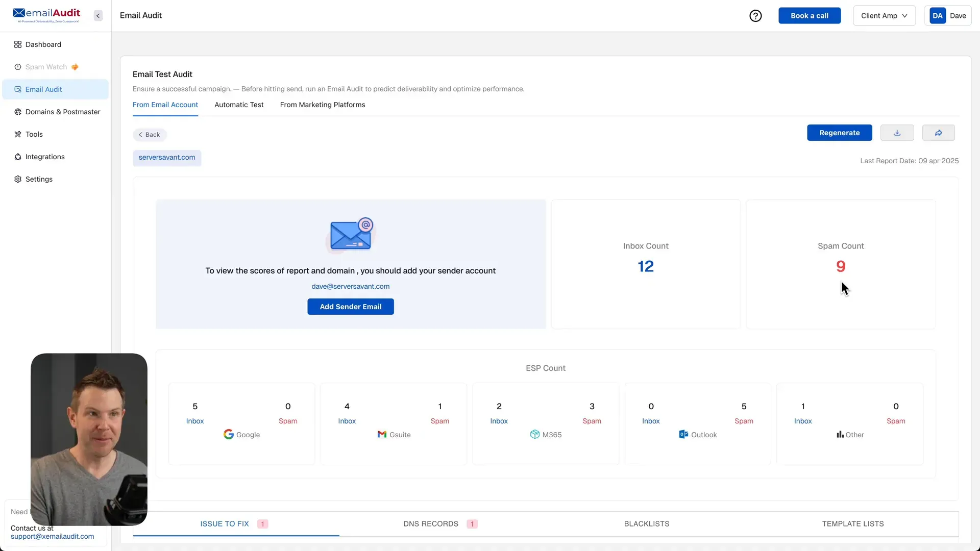Viewport: 980px width, 551px height.
Task: Switch to Automatic Test tab
Action: [239, 105]
